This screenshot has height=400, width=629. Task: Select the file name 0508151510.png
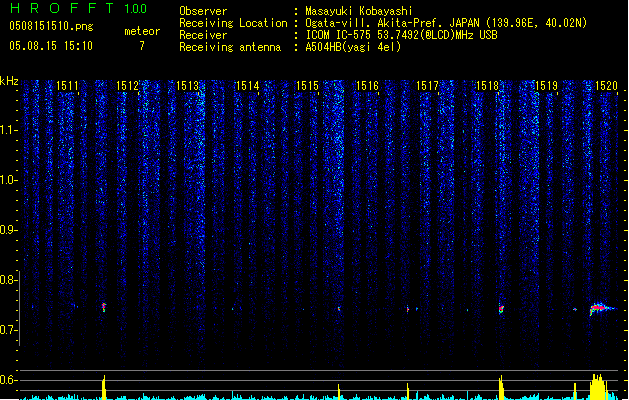pos(51,26)
